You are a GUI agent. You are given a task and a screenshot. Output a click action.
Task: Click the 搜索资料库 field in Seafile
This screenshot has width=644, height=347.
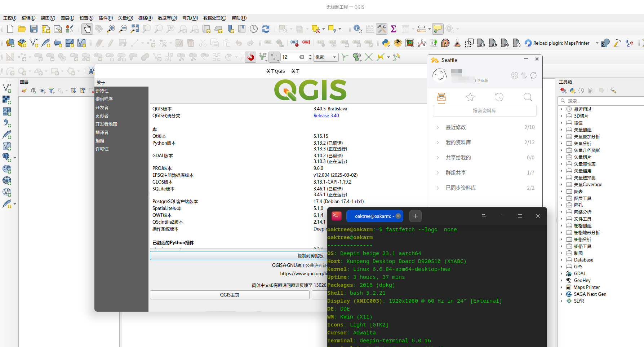point(485,111)
